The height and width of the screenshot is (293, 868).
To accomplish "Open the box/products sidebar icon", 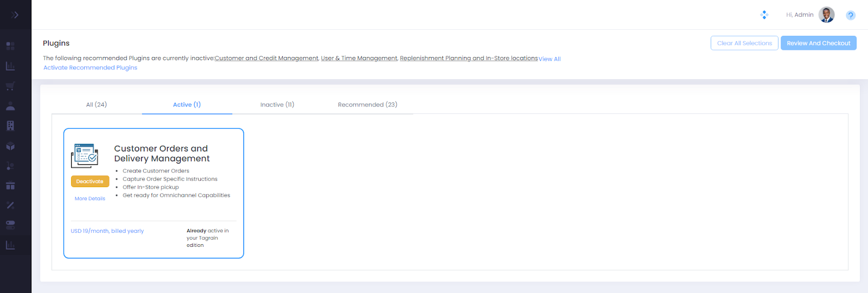I will click(x=10, y=146).
